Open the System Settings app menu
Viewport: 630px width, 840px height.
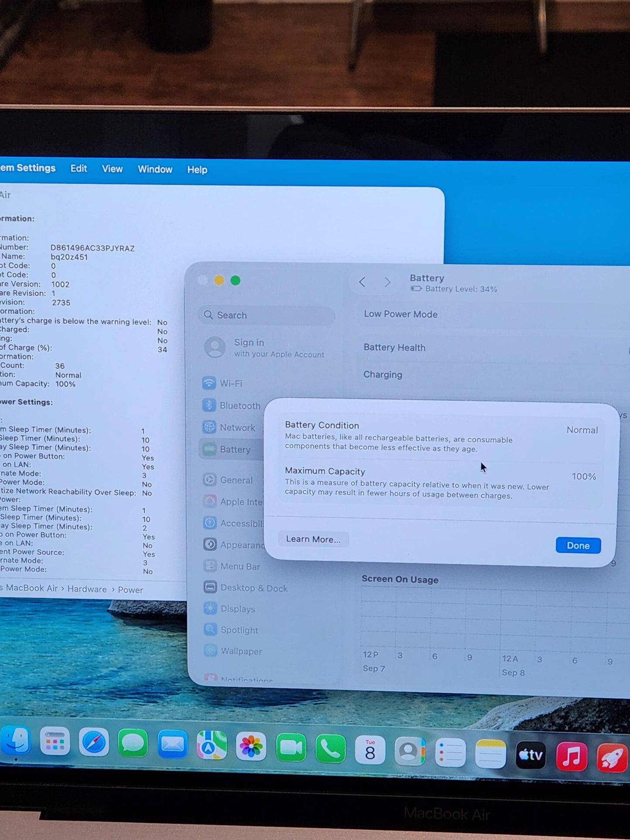click(28, 168)
